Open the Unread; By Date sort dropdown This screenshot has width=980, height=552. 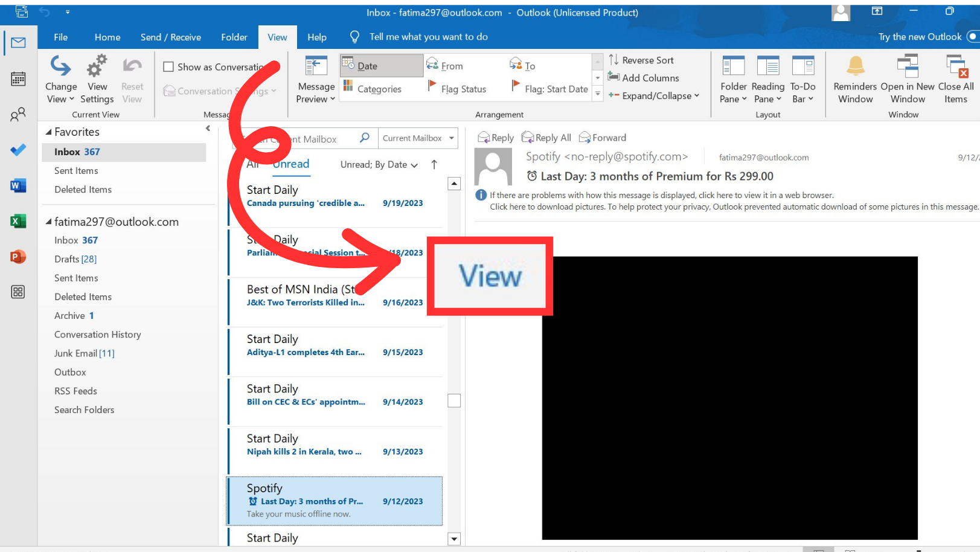[x=379, y=165]
